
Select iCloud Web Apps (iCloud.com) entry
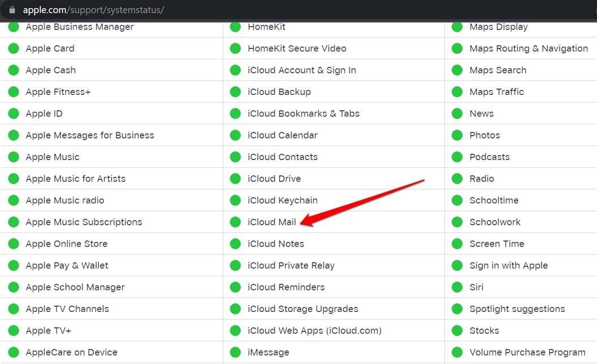click(315, 331)
